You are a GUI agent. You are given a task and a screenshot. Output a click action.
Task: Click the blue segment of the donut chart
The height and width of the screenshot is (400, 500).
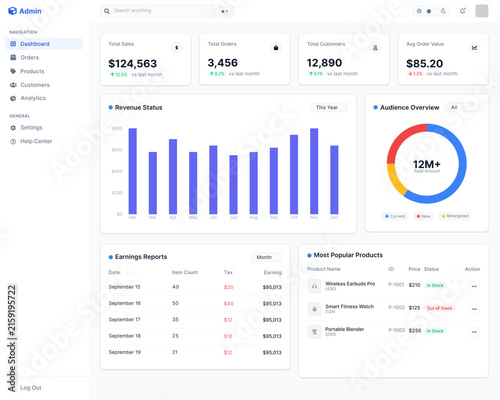[x=462, y=164]
